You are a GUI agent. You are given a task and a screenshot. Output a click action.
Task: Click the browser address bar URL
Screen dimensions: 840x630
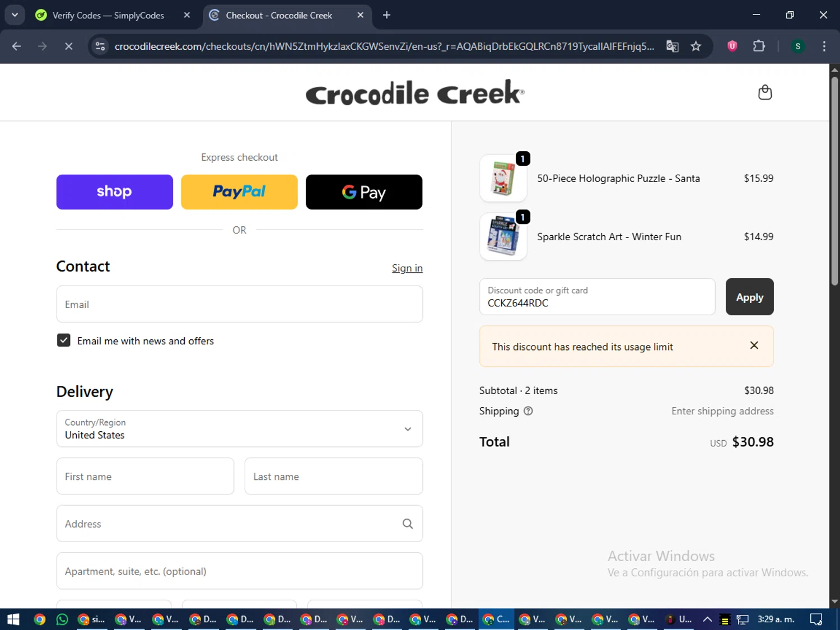point(384,46)
